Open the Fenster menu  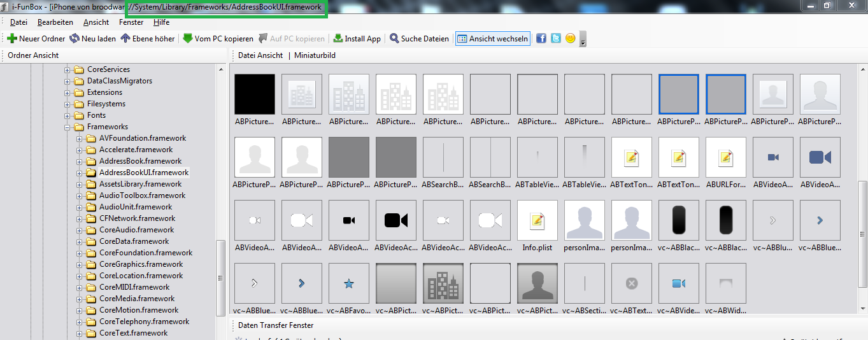131,22
